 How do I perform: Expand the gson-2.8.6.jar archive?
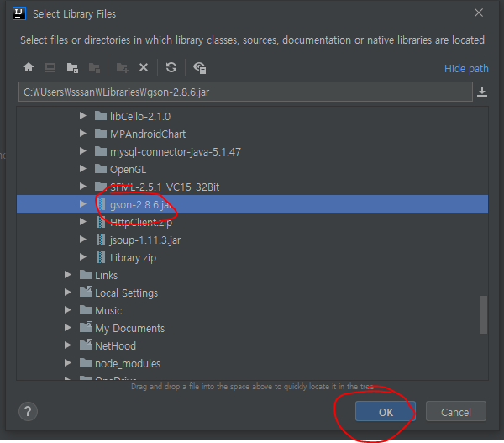click(x=83, y=204)
